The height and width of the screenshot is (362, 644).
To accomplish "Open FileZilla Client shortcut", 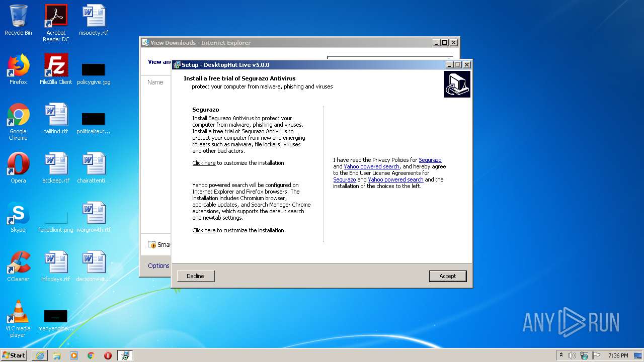I will [x=56, y=69].
